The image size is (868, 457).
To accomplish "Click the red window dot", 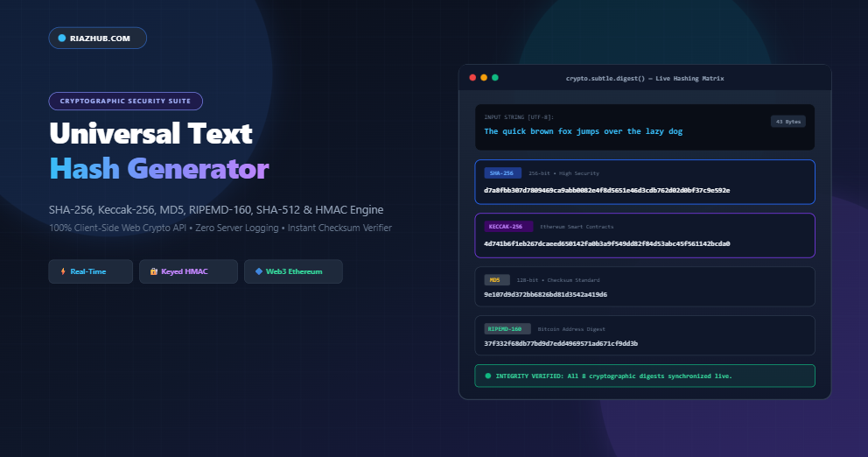I will pyautogui.click(x=472, y=78).
